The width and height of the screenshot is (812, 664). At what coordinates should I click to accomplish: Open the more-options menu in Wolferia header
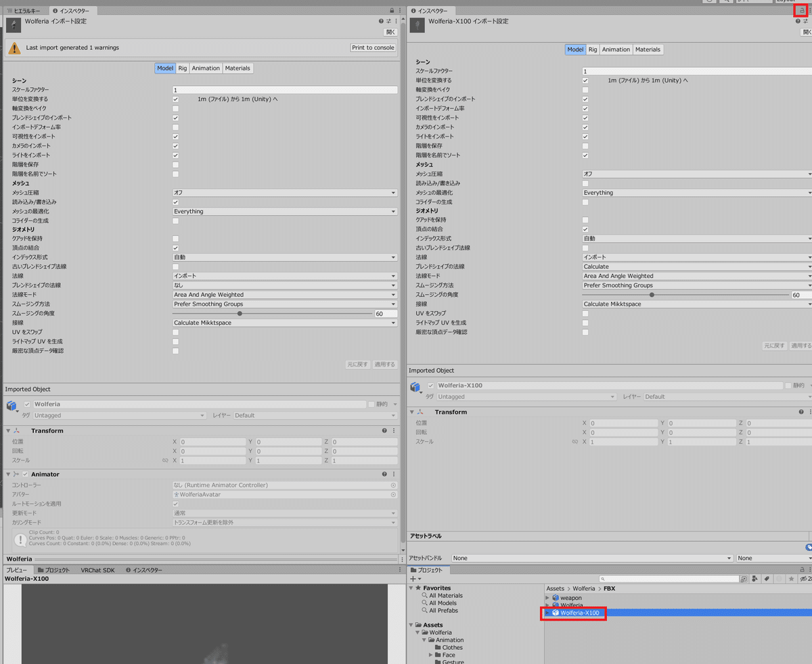click(x=395, y=22)
